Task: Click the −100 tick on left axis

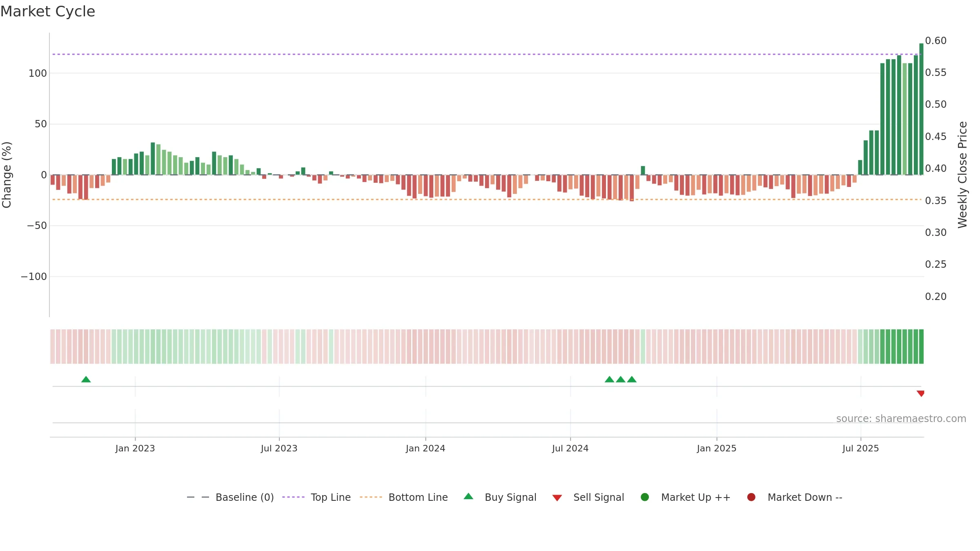Action: pos(34,277)
